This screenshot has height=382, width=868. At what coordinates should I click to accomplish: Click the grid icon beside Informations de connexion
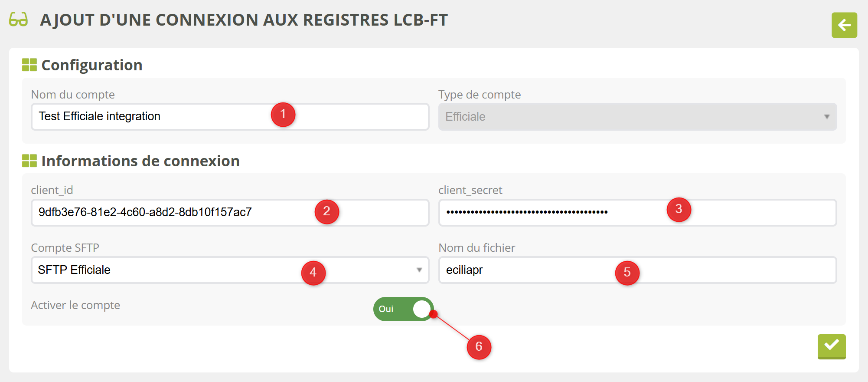[29, 161]
